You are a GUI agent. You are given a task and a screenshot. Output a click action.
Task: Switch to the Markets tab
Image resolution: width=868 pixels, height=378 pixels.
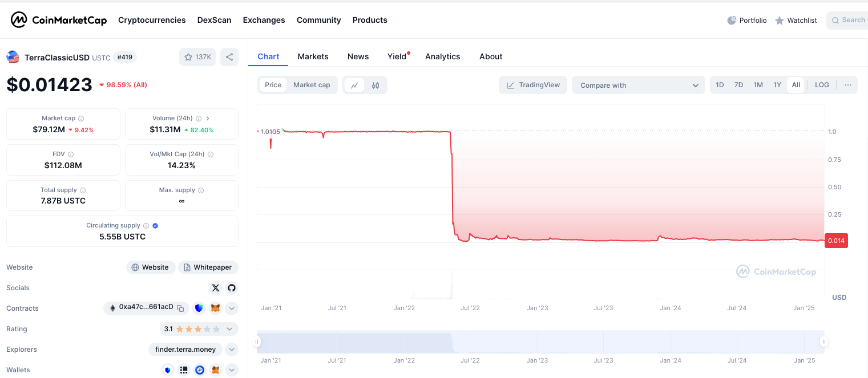point(313,56)
